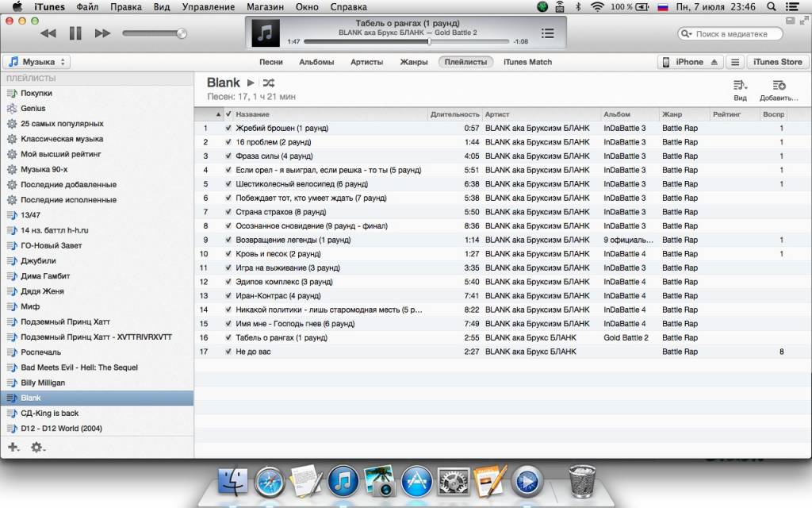Click the Wi-Fi status icon
812x508 pixels.
coord(597,6)
